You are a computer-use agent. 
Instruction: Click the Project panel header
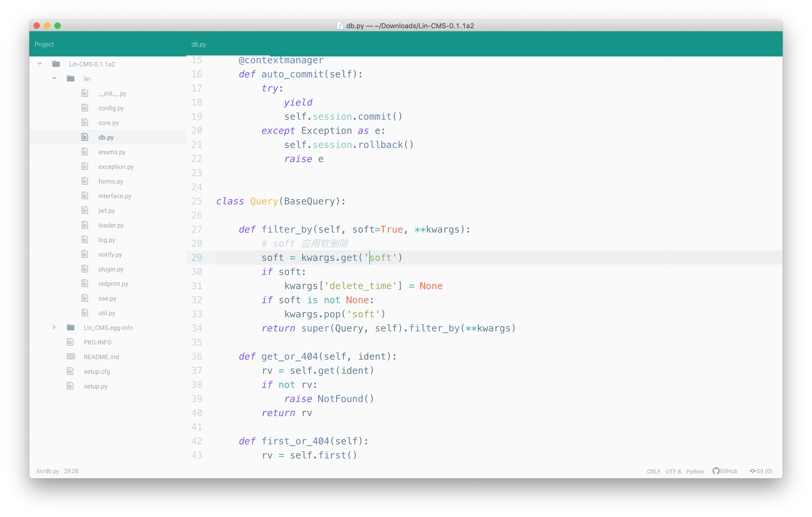pyautogui.click(x=44, y=44)
